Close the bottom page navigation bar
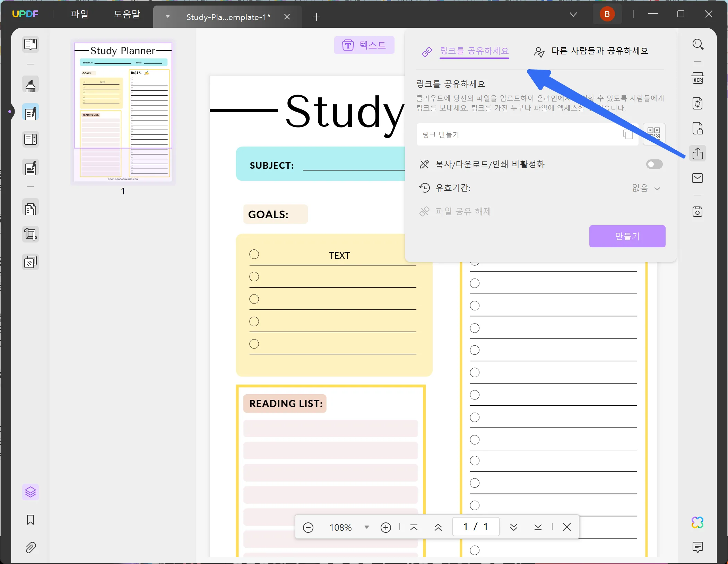The height and width of the screenshot is (564, 728). (567, 527)
